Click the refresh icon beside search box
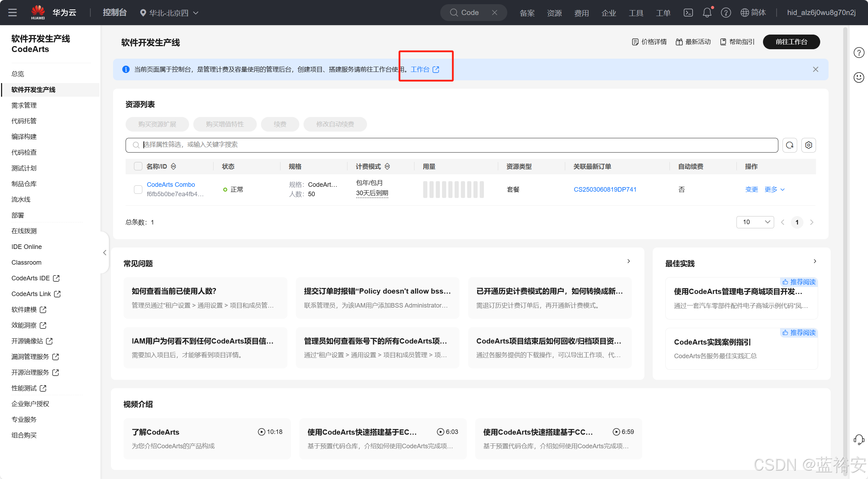 click(x=790, y=145)
